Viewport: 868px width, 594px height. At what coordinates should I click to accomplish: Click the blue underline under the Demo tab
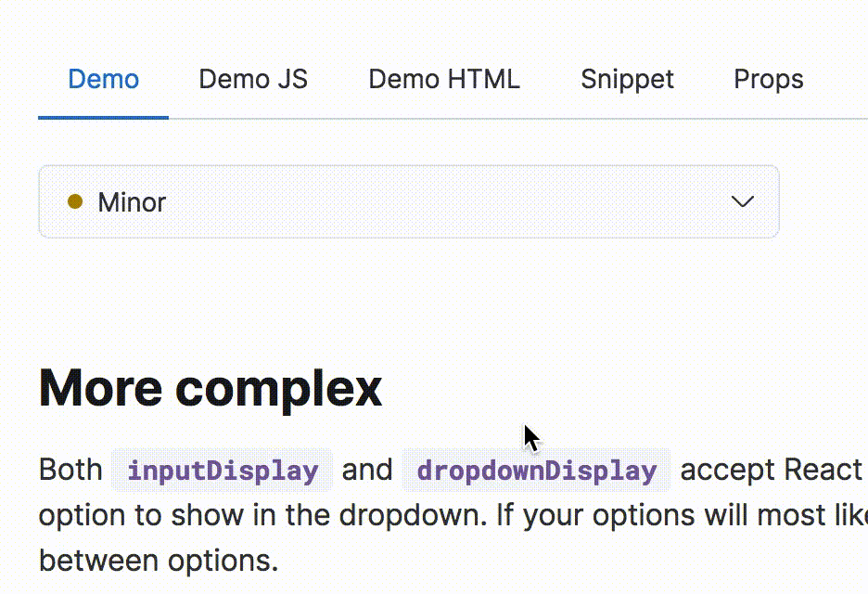click(103, 117)
